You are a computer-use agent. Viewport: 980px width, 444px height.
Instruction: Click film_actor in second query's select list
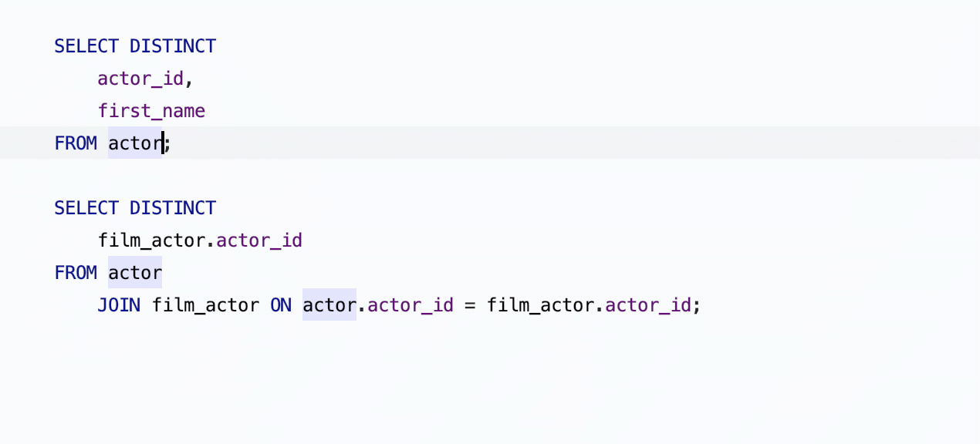[151, 240]
